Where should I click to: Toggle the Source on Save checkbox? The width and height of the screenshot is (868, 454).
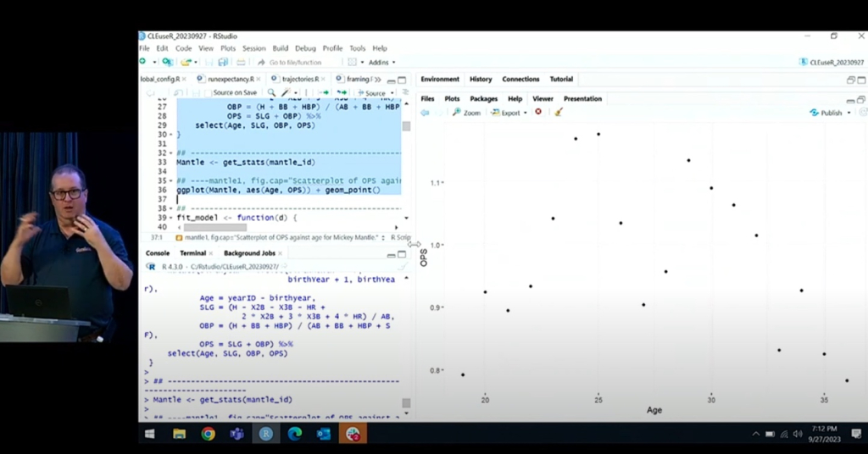(209, 93)
